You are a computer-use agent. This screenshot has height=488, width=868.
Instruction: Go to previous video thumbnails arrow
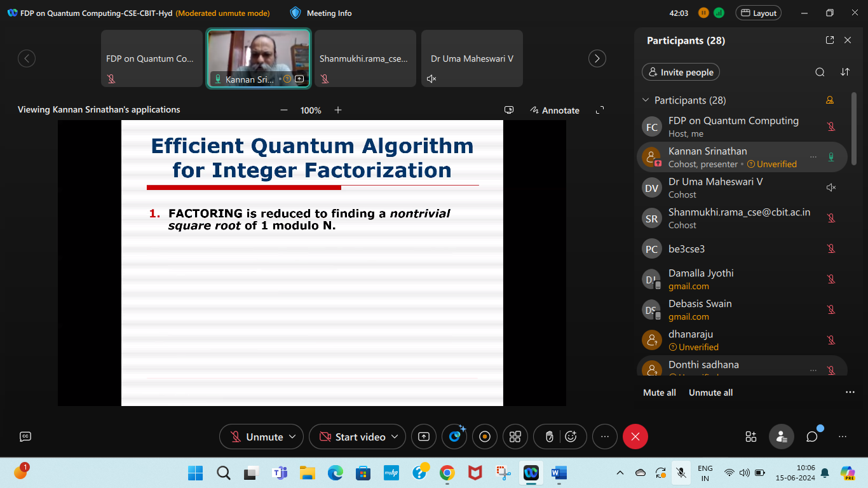click(x=27, y=58)
